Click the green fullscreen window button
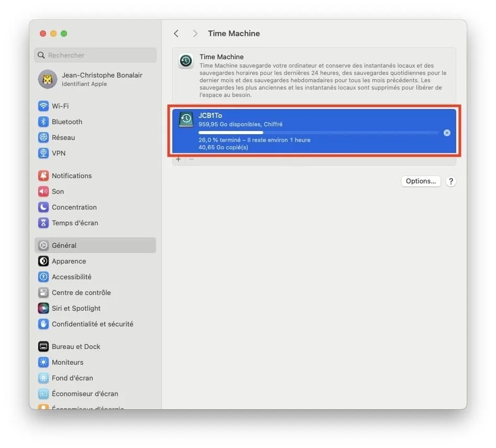 (x=64, y=34)
